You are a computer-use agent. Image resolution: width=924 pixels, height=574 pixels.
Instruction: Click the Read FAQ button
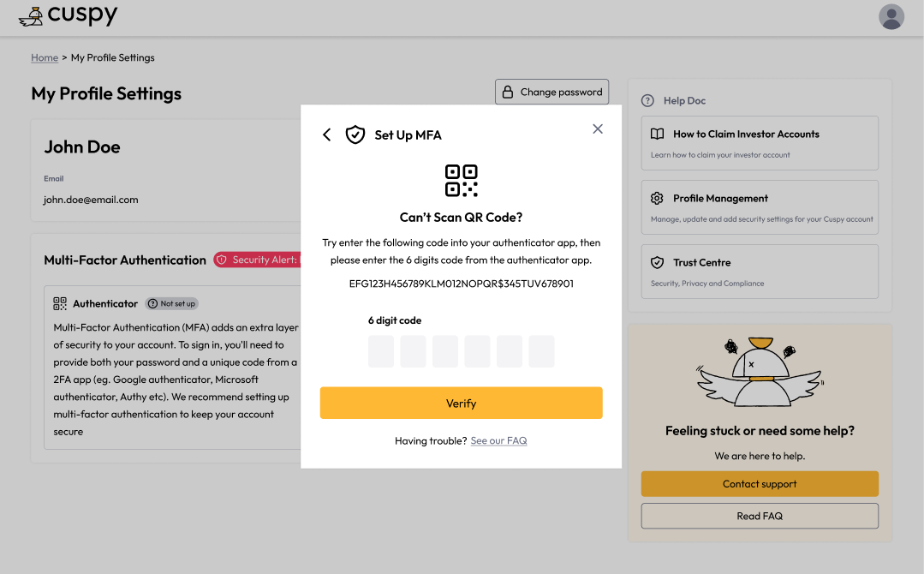click(x=760, y=517)
